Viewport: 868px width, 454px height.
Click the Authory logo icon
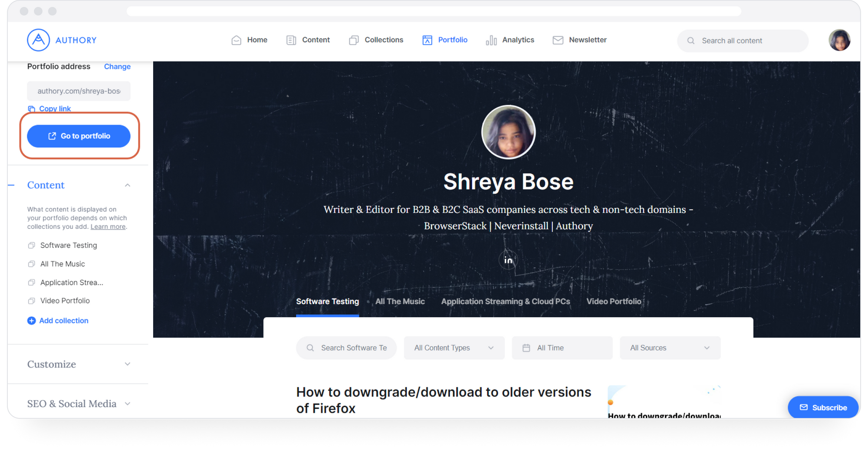click(38, 40)
